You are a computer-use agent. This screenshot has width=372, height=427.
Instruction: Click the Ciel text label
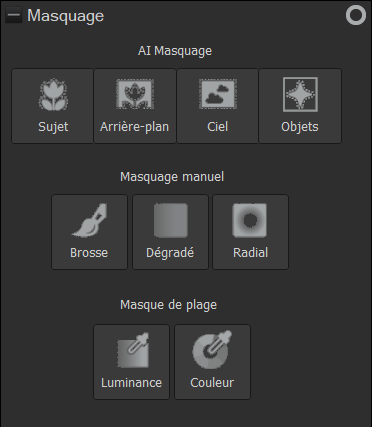218,127
